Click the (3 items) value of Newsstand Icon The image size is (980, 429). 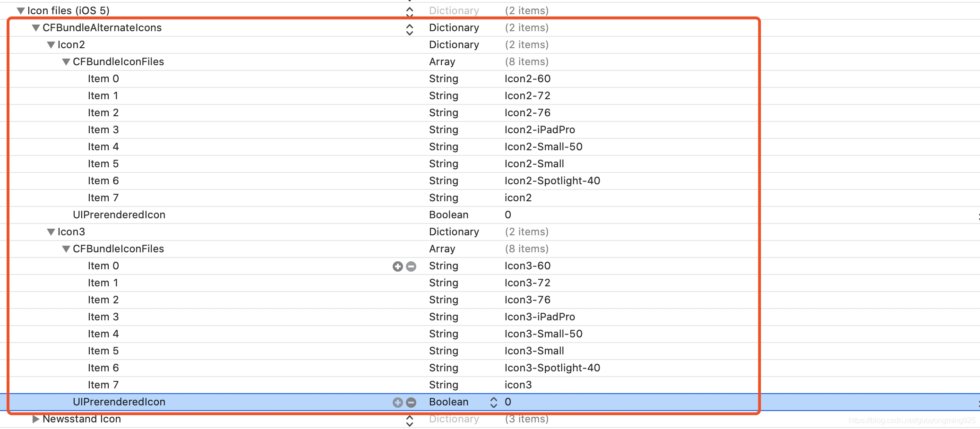click(527, 419)
